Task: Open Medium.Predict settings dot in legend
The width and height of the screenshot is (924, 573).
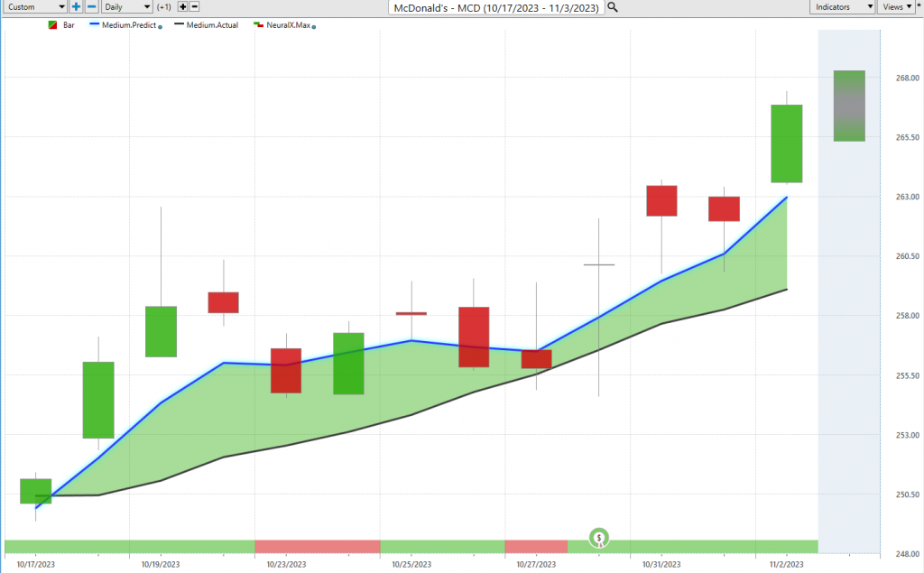Action: [161, 26]
